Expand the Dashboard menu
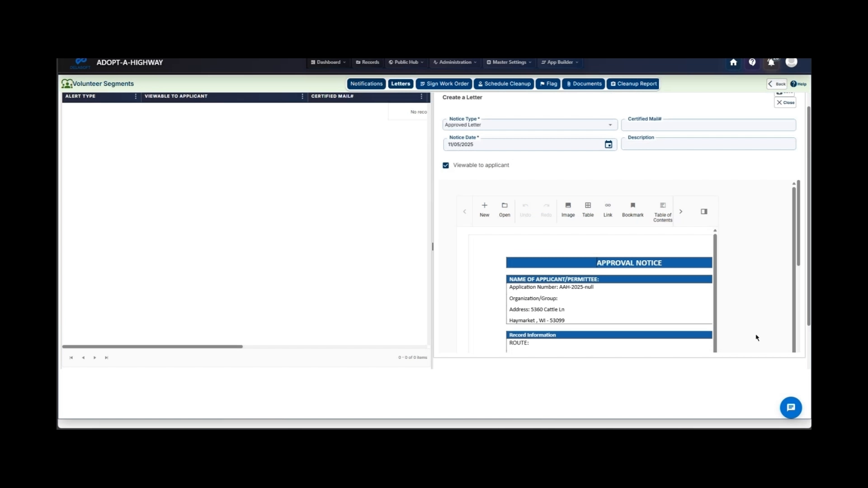The image size is (868, 488). tap(327, 62)
